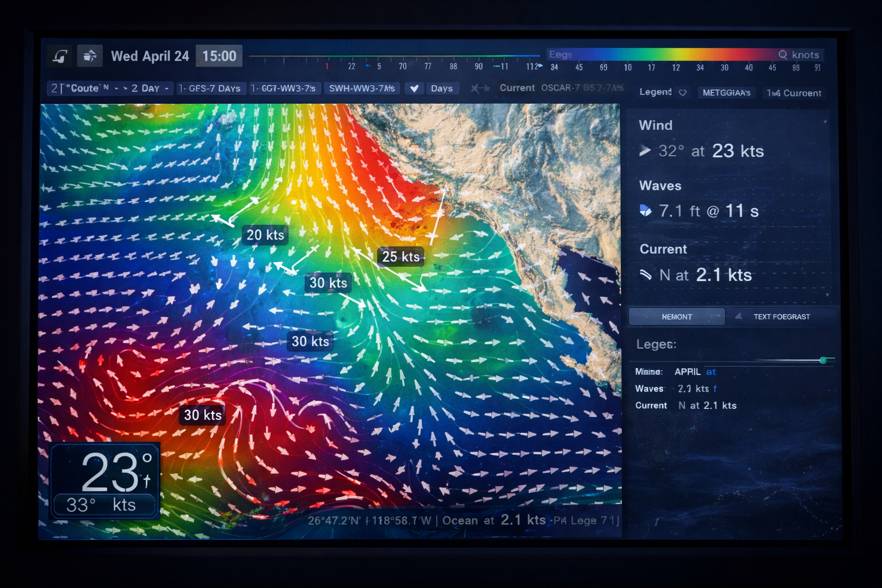Click the magnifier icon next to knots

point(783,55)
